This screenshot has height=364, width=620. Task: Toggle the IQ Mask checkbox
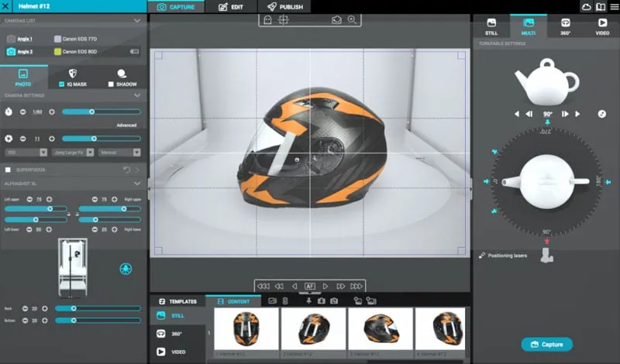(61, 84)
